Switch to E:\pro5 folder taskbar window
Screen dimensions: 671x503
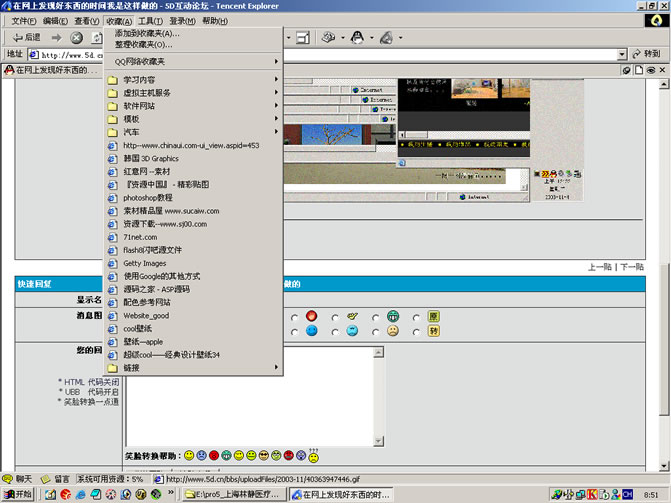(233, 494)
